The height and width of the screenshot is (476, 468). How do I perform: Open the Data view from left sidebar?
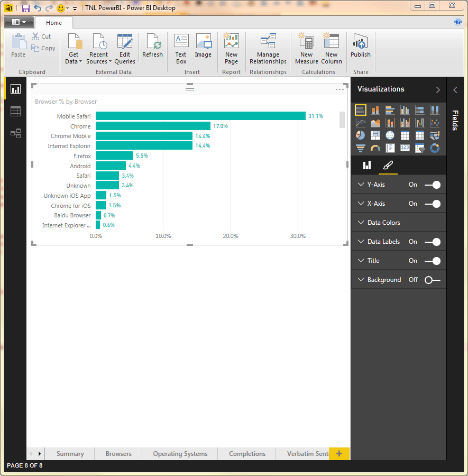point(15,112)
